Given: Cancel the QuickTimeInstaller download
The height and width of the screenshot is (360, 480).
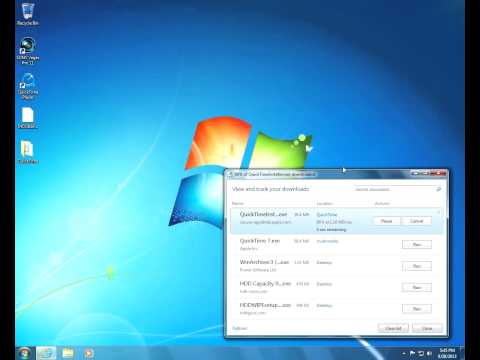Looking at the screenshot, I should (x=417, y=221).
